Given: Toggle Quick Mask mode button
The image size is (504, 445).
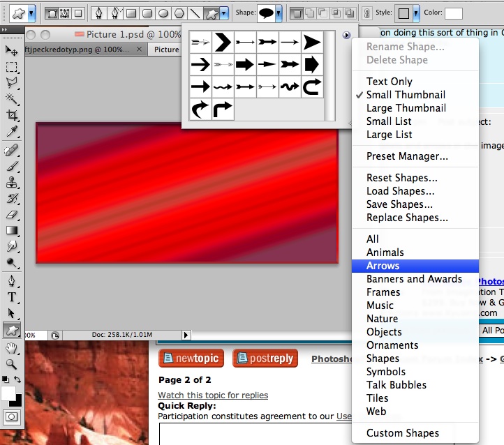Looking at the screenshot, I should click(x=12, y=417).
